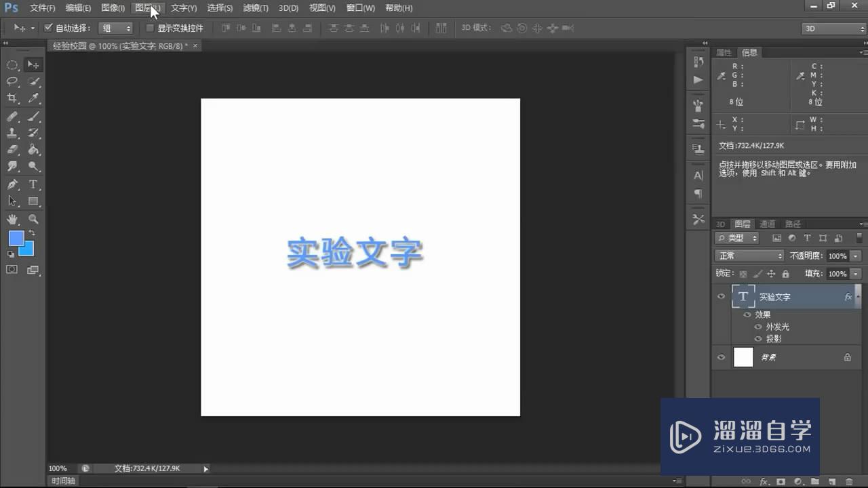Image resolution: width=868 pixels, height=488 pixels.
Task: Hide the 背景 layer eye icon
Action: [x=721, y=357]
